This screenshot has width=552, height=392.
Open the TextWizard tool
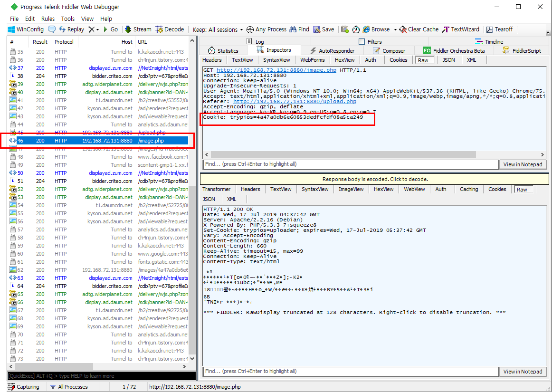click(461, 29)
